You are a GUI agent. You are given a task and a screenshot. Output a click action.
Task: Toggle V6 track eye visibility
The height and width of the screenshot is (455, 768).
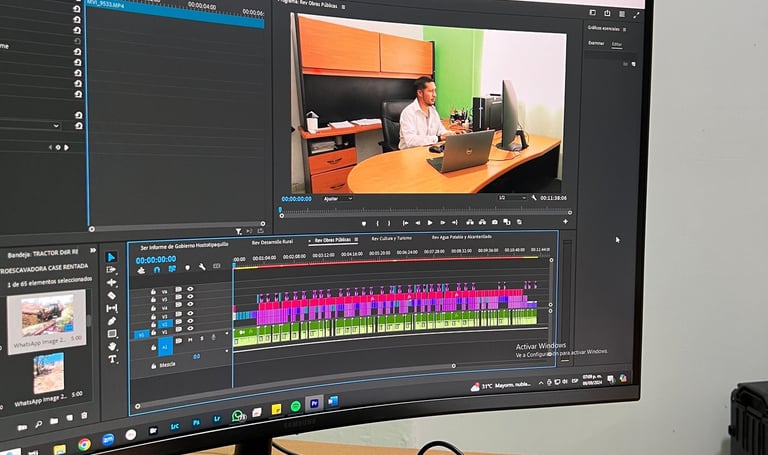pos(190,289)
